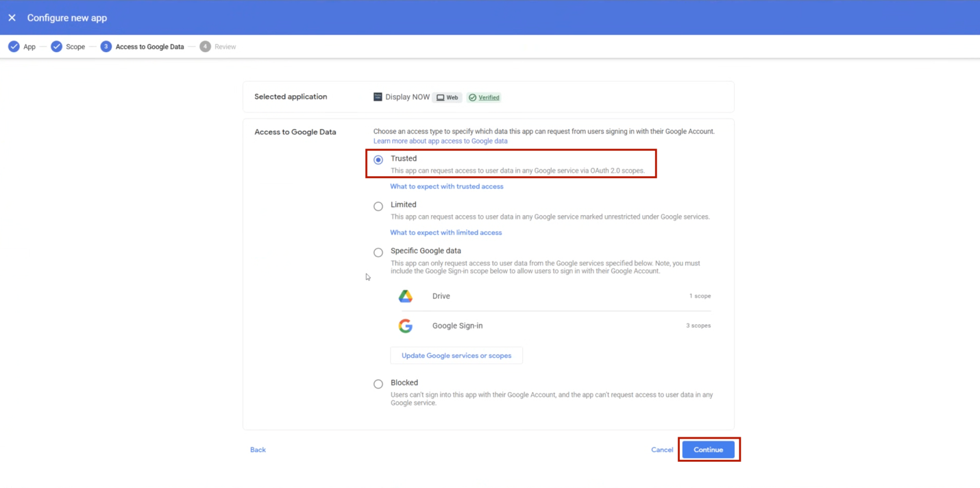Image resolution: width=980 pixels, height=488 pixels.
Task: Open What to expect with limited access
Action: (446, 232)
